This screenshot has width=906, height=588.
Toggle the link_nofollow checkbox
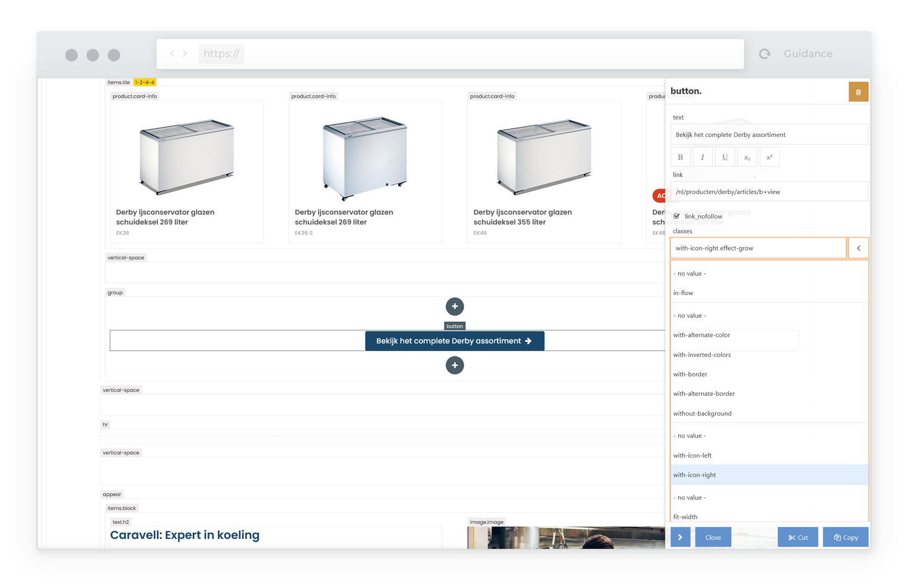click(677, 216)
